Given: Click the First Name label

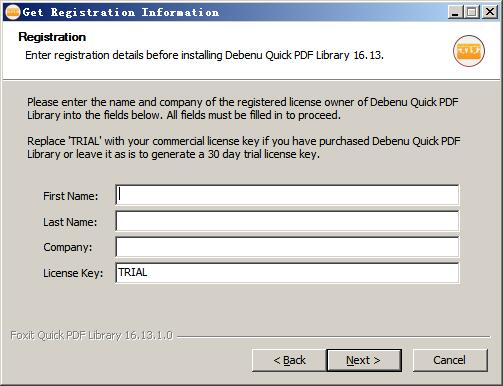Looking at the screenshot, I should pyautogui.click(x=71, y=196).
